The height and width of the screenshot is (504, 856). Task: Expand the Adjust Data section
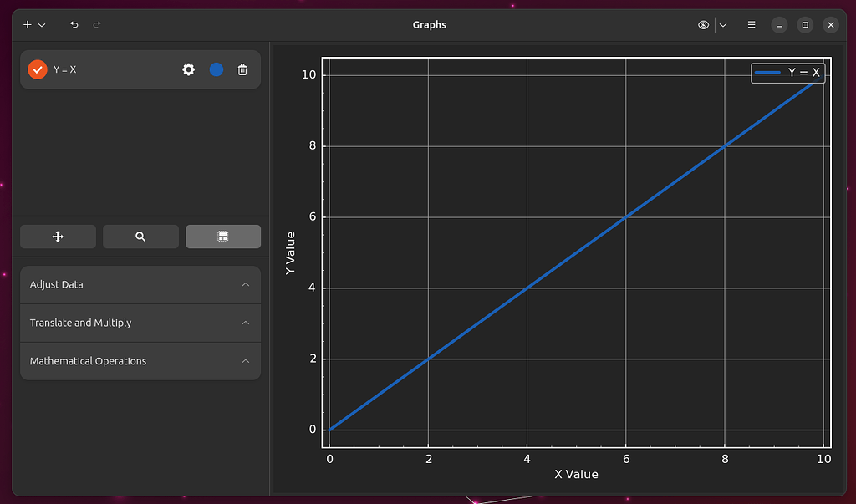(x=140, y=284)
